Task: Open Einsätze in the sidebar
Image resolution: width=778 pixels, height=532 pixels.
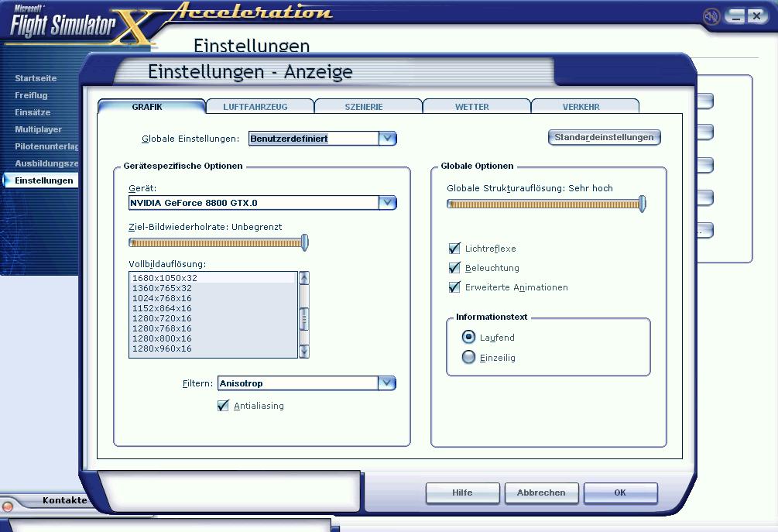Action: [33, 112]
